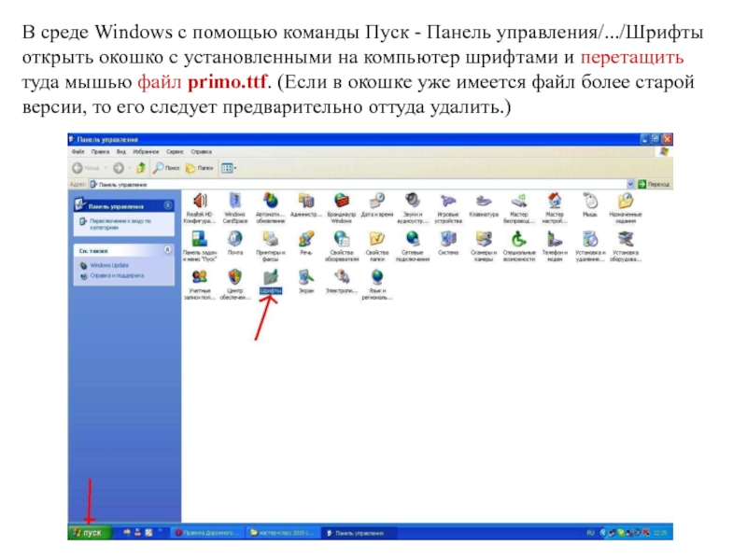Open Электропитание icon

pyautogui.click(x=341, y=282)
